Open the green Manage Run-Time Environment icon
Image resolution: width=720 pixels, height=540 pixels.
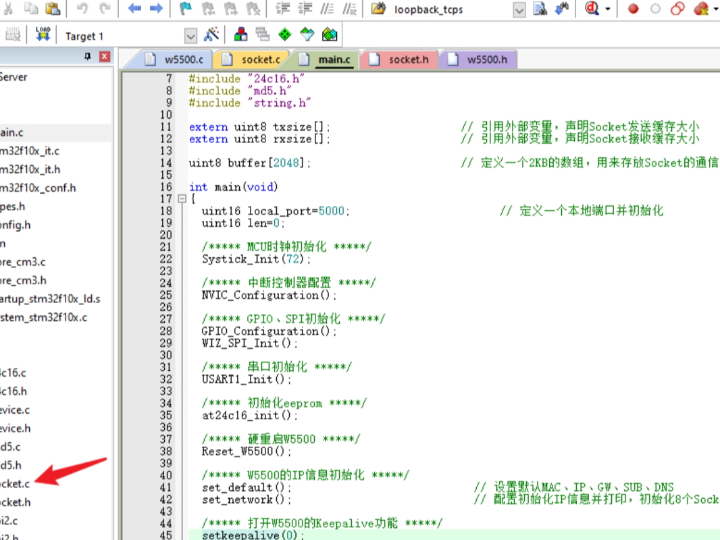coord(284,35)
